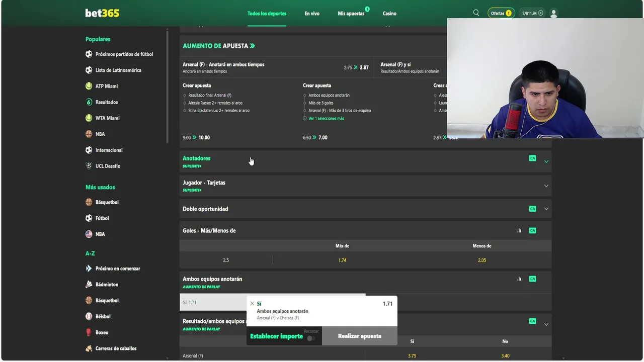Click CA icon in Goles - Más/Menos de row
The image size is (644, 362).
point(532,231)
